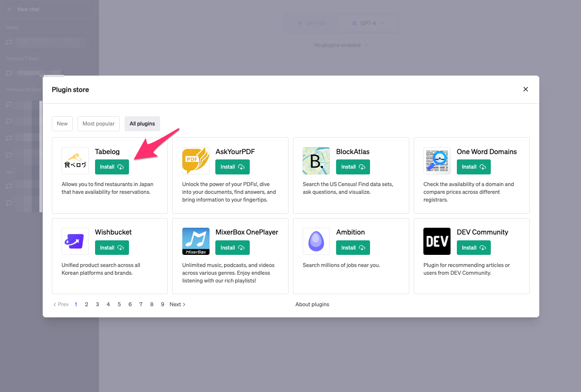
Task: Install the BlockAtlas plugin
Action: (x=353, y=167)
